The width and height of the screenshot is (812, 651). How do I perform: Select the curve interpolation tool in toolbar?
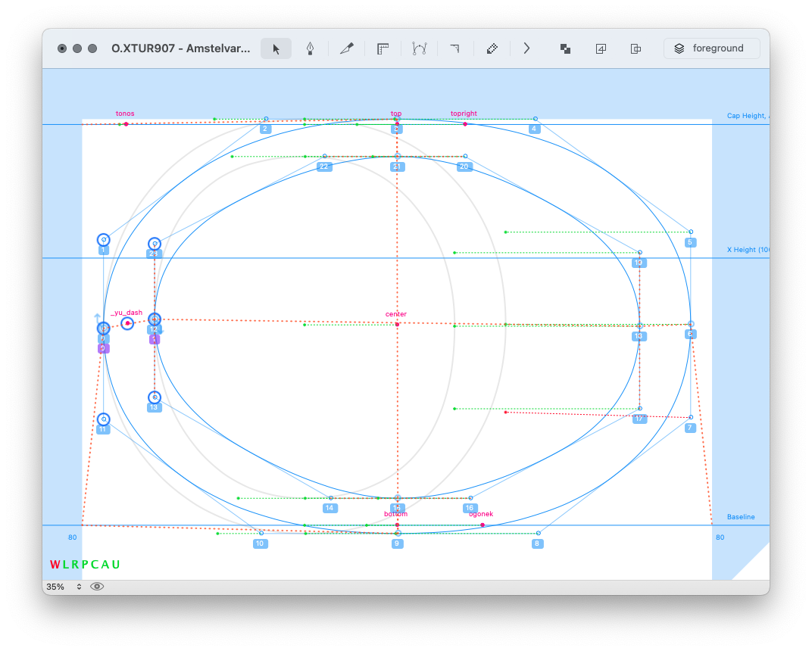coord(419,48)
